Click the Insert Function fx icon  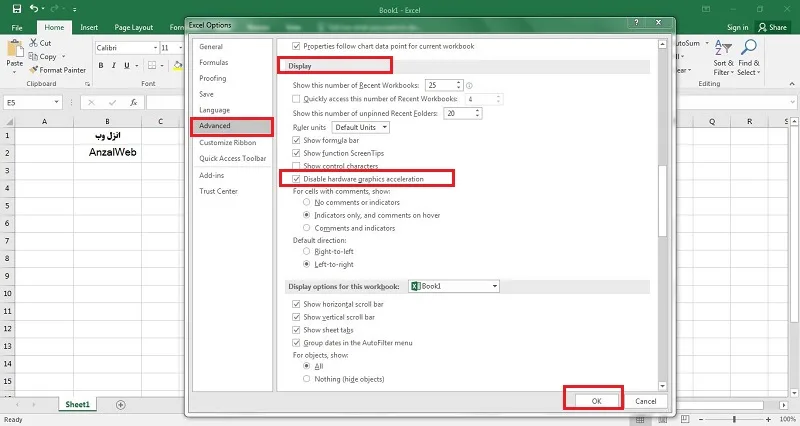[133, 103]
